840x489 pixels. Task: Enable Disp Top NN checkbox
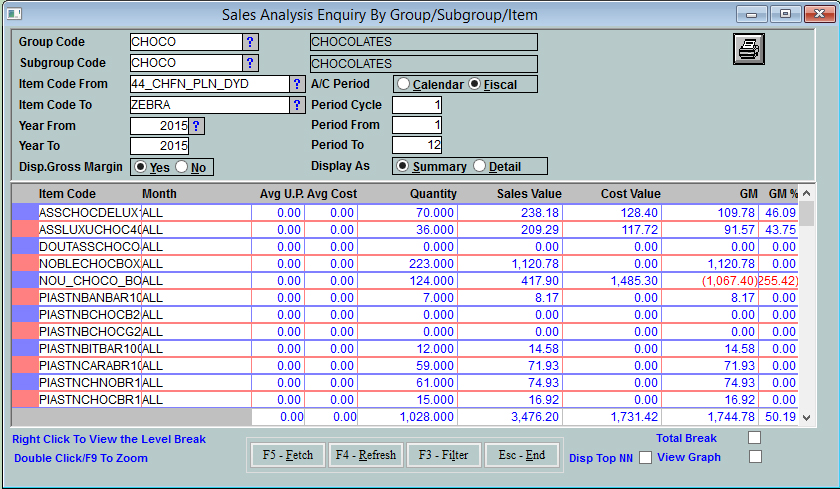tap(646, 458)
